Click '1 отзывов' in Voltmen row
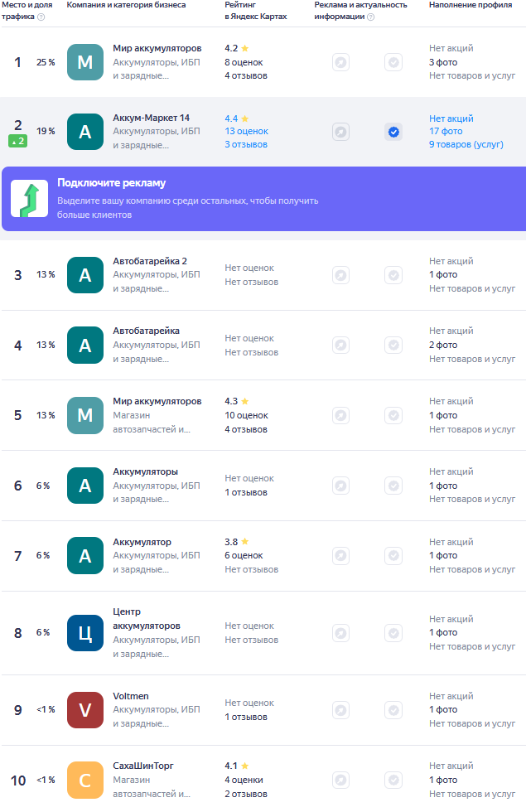Screen dimensions: 526x812 tap(246, 718)
